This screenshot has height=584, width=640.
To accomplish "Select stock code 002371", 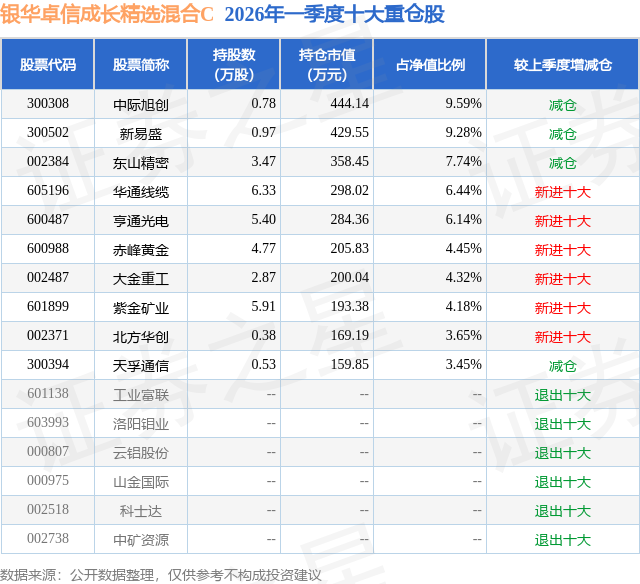I will (x=48, y=335).
